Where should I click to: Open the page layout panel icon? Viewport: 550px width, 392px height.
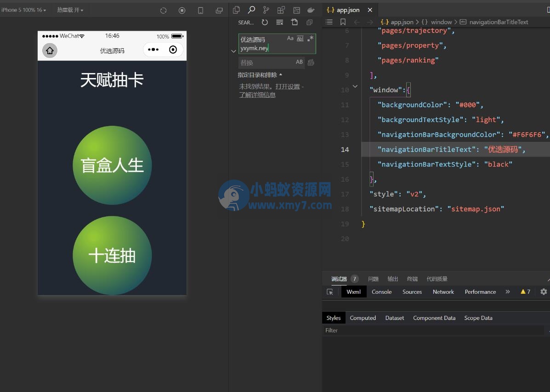click(296, 11)
